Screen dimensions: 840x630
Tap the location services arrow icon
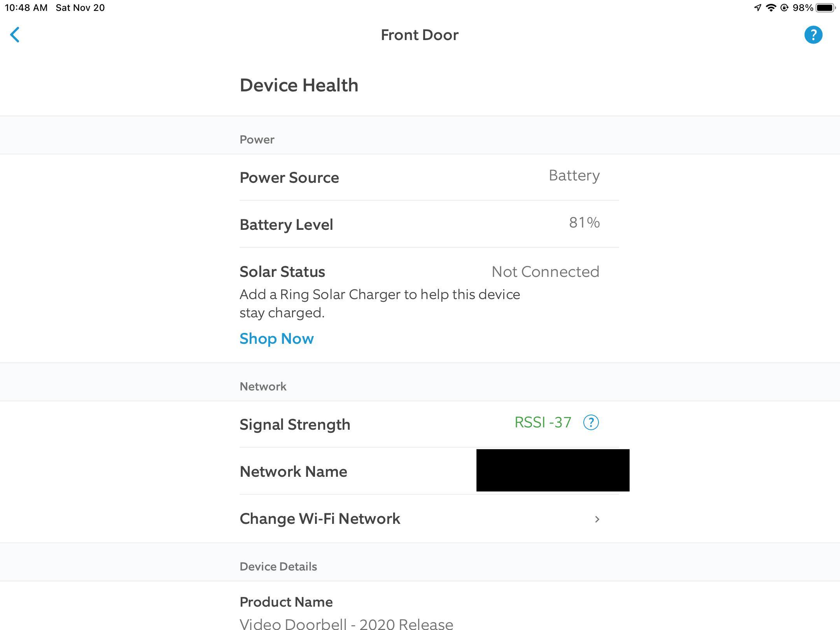(x=757, y=8)
